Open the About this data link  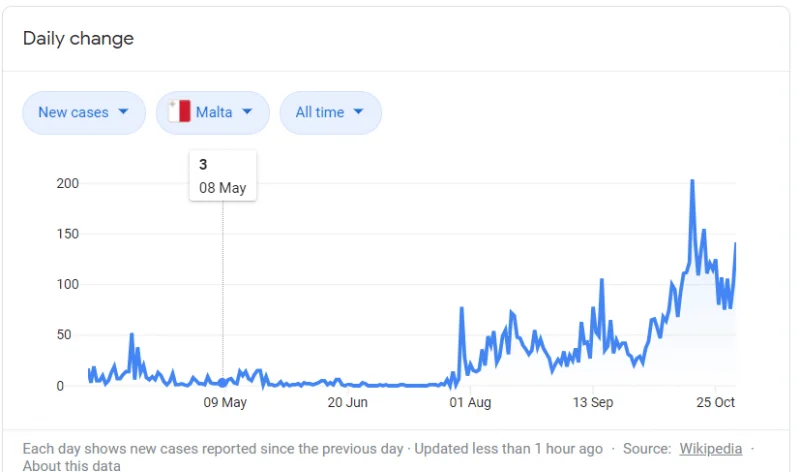71,465
